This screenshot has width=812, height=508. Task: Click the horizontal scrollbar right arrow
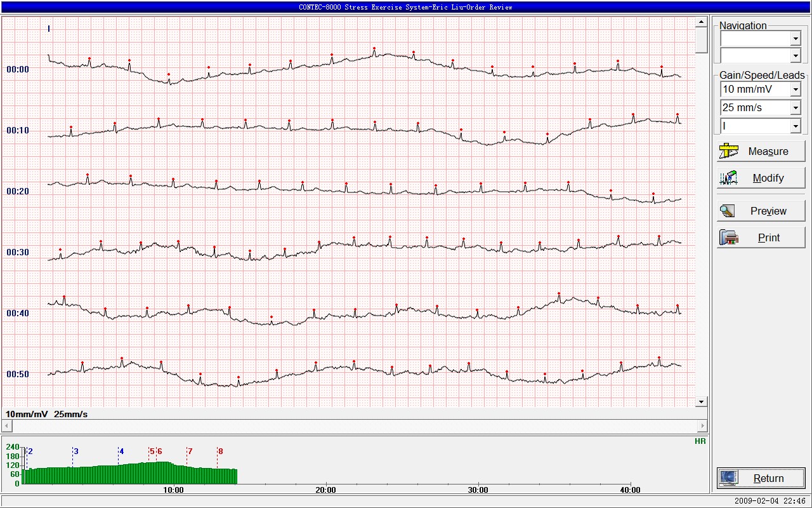(702, 425)
